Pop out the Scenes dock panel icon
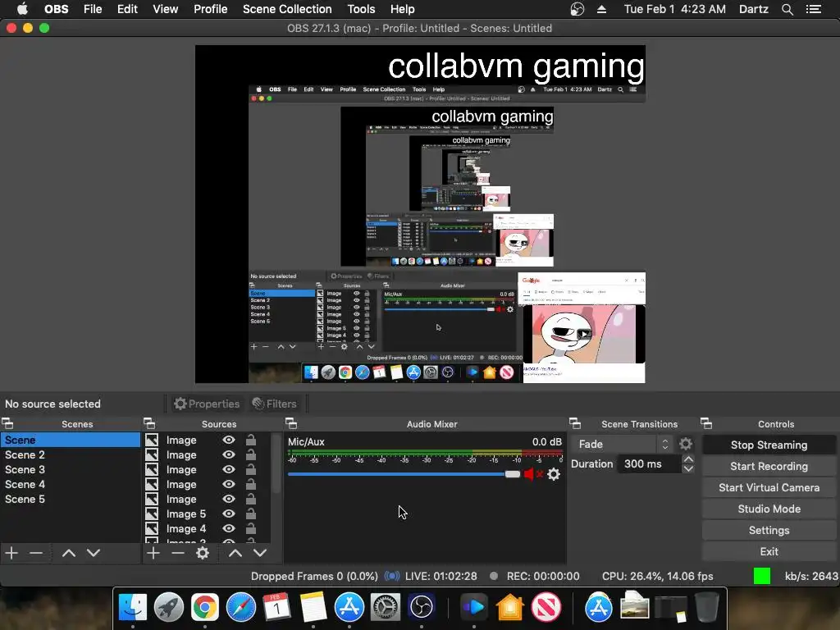The image size is (840, 630). pyautogui.click(x=7, y=424)
